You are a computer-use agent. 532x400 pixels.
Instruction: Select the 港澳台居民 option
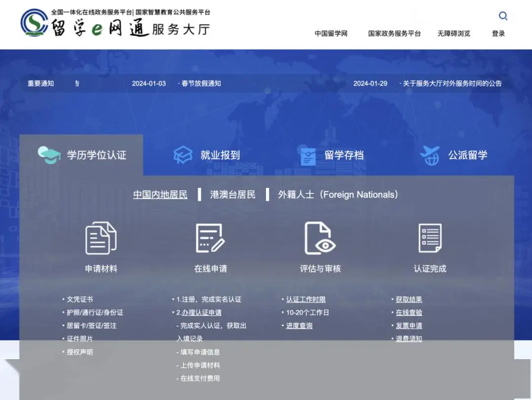coord(233,195)
